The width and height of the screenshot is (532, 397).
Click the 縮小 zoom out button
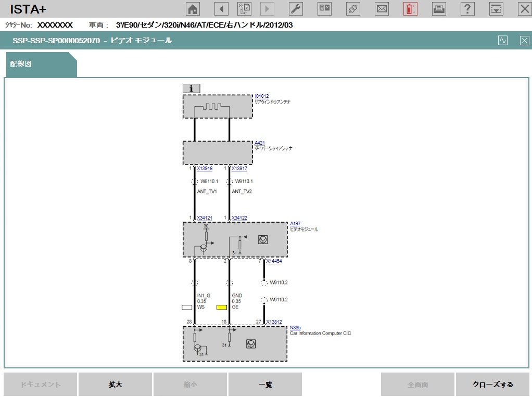(x=190, y=385)
